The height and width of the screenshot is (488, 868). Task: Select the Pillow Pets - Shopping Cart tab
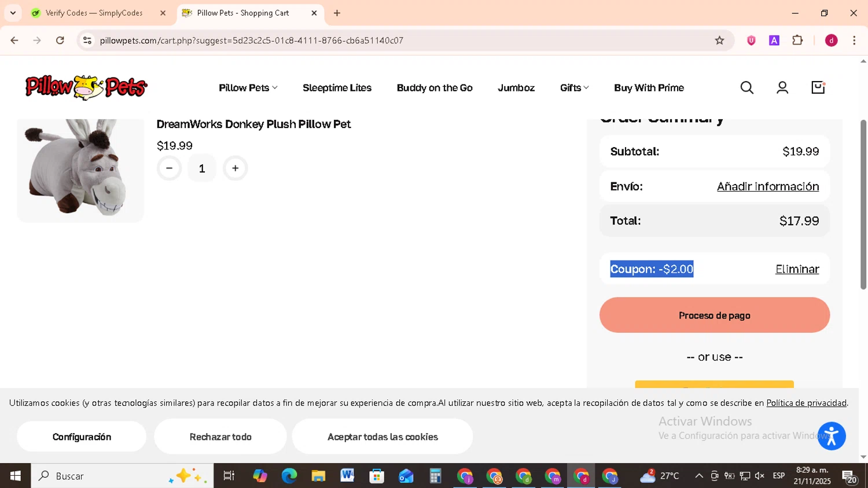(243, 13)
